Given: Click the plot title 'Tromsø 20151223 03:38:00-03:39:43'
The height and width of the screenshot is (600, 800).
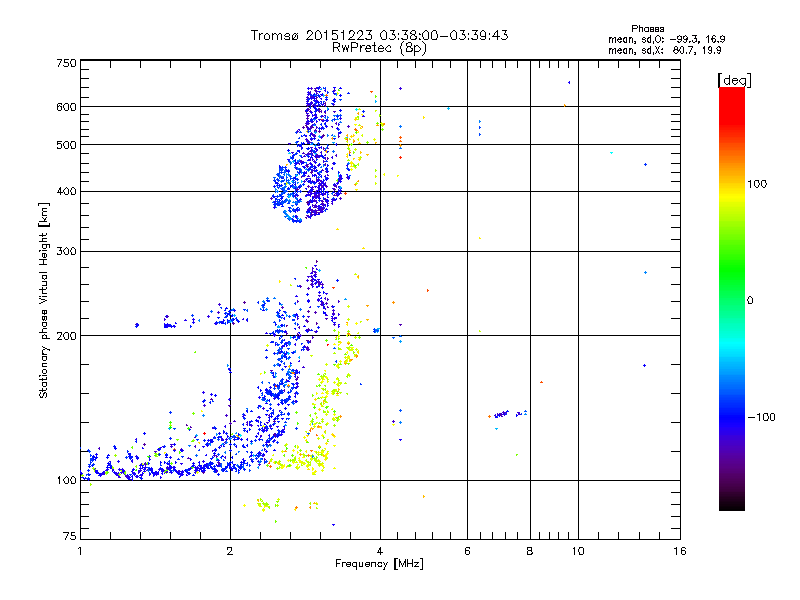Looking at the screenshot, I should coord(379,35).
